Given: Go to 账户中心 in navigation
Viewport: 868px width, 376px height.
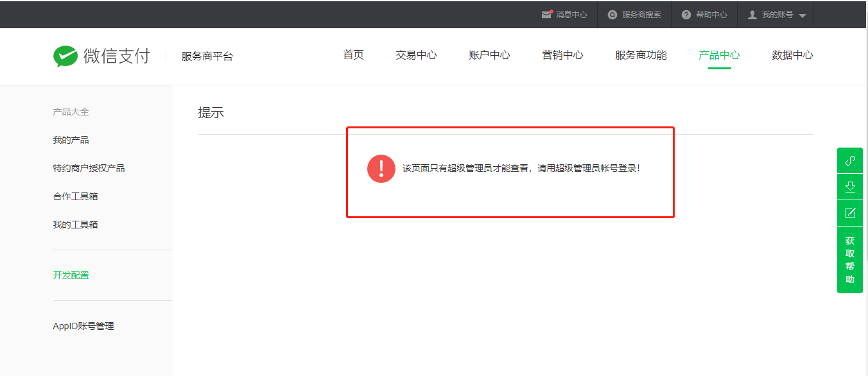Looking at the screenshot, I should (x=489, y=55).
